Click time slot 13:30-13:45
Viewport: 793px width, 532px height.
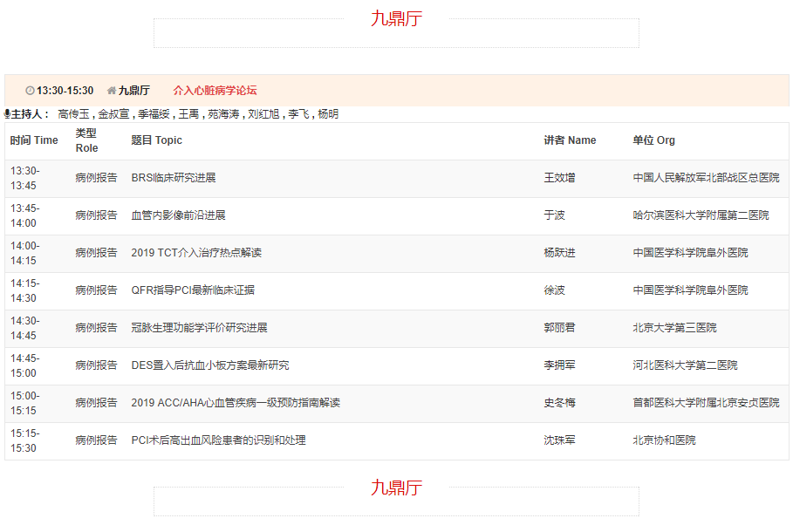(x=24, y=178)
